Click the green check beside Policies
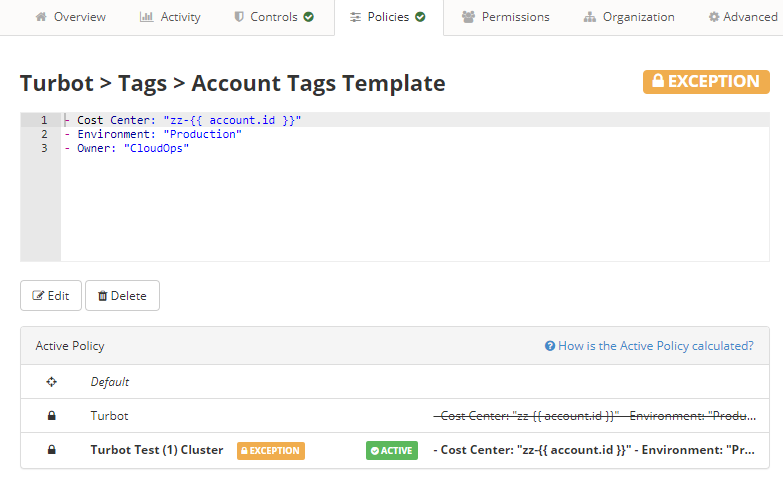Image resolution: width=783 pixels, height=481 pixels. 420,17
